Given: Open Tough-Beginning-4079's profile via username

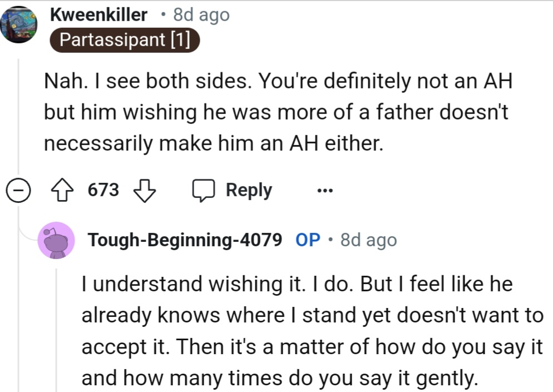Looking at the screenshot, I should (x=184, y=240).
